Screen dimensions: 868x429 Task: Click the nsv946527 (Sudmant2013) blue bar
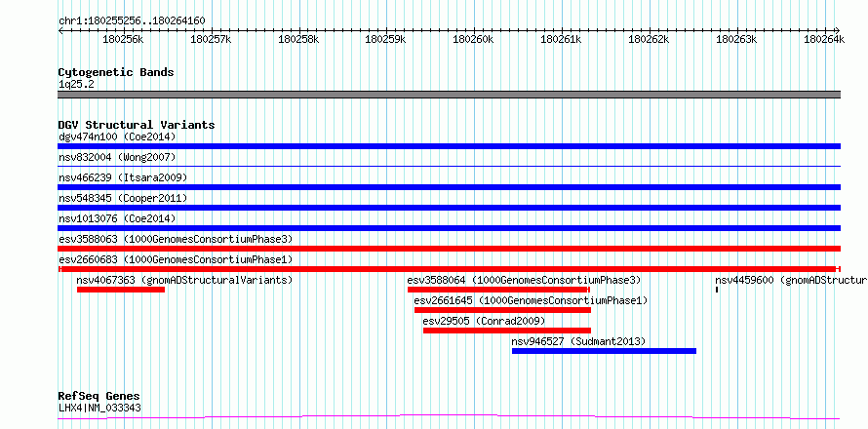pyautogui.click(x=604, y=351)
